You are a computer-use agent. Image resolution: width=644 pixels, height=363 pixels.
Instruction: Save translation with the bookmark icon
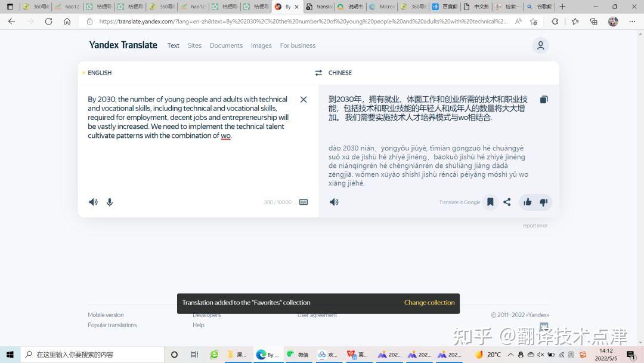[x=490, y=202]
